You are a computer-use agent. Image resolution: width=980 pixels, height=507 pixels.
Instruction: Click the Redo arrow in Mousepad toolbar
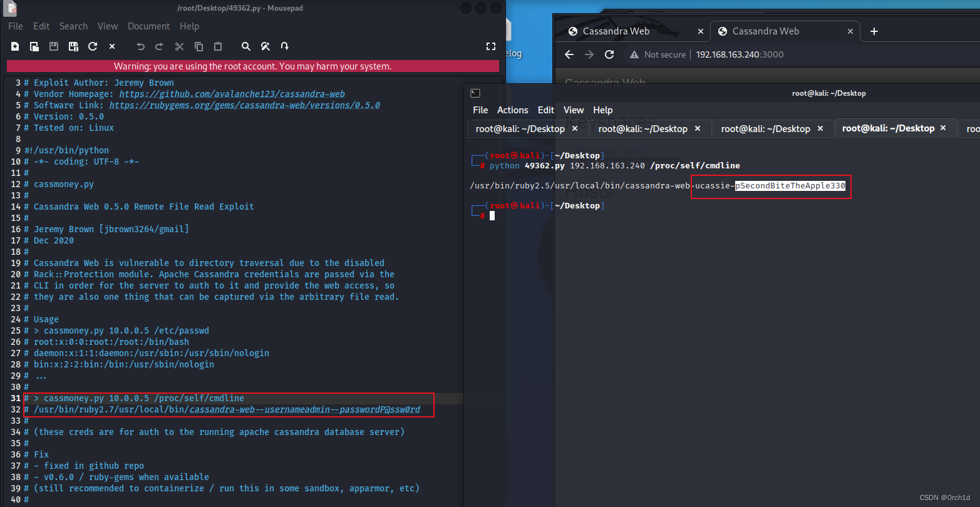coord(159,46)
